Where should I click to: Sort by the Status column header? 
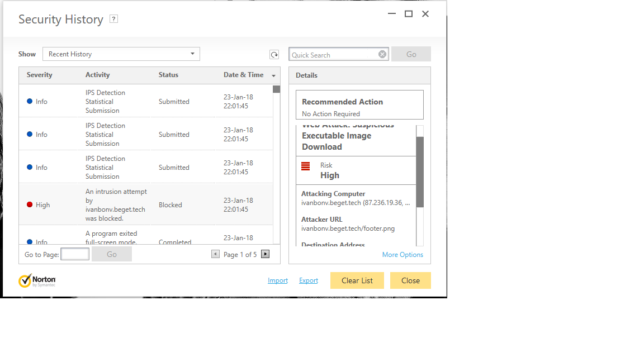pos(168,75)
